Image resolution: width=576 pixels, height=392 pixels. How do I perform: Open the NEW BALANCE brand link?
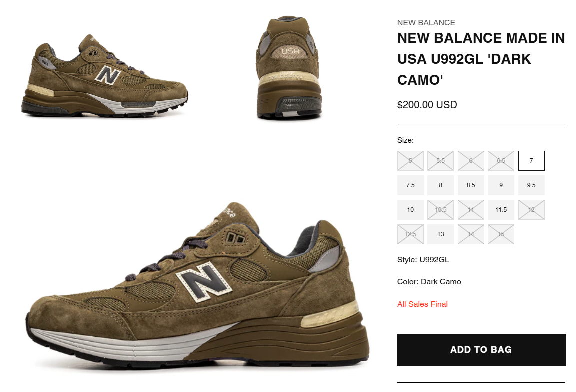point(426,23)
